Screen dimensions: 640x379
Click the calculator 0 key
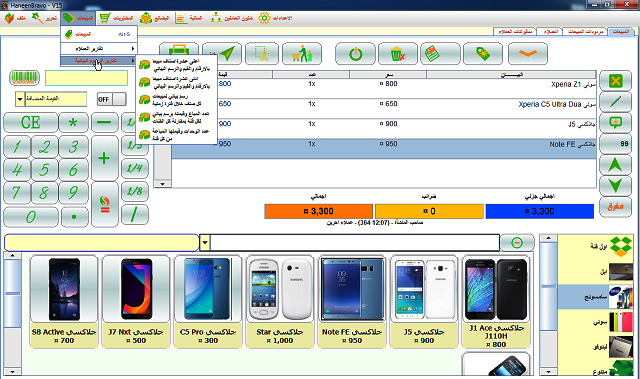tap(31, 217)
